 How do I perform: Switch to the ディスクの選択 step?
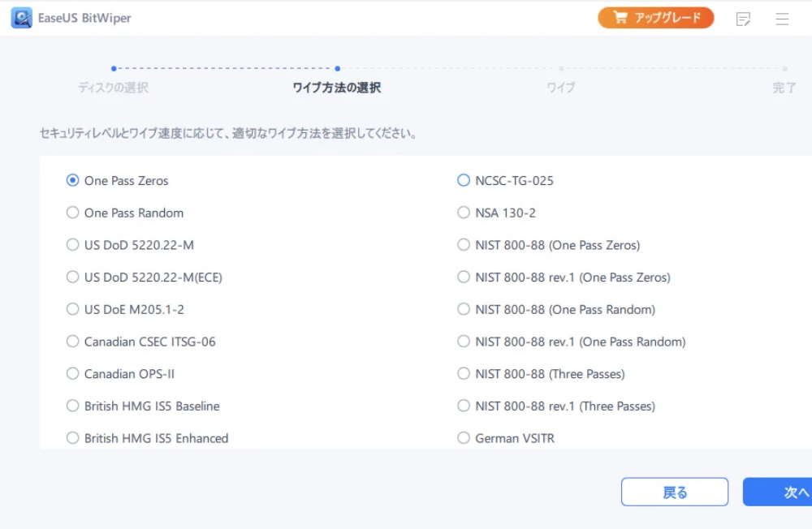(x=114, y=87)
